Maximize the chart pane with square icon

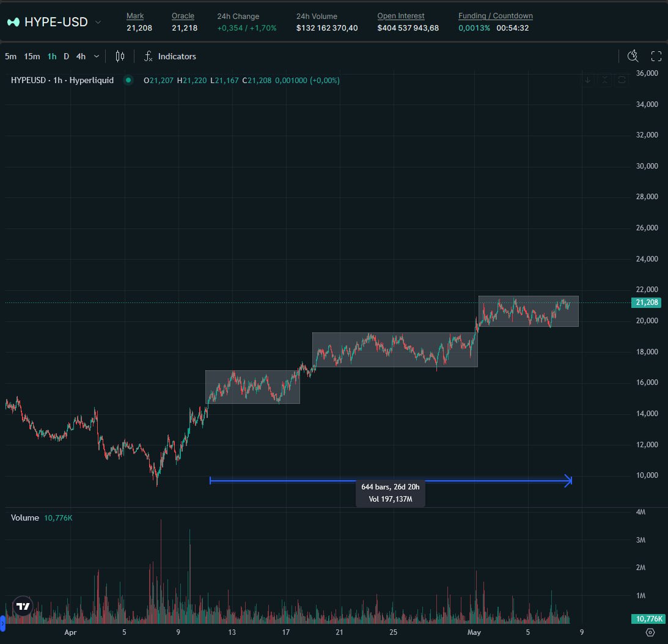click(x=622, y=80)
